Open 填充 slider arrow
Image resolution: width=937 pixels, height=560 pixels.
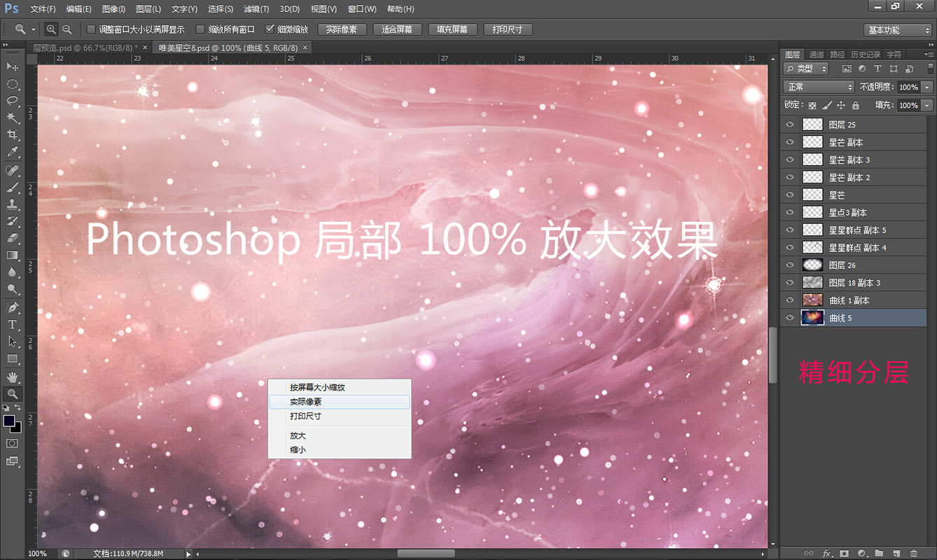pyautogui.click(x=928, y=105)
